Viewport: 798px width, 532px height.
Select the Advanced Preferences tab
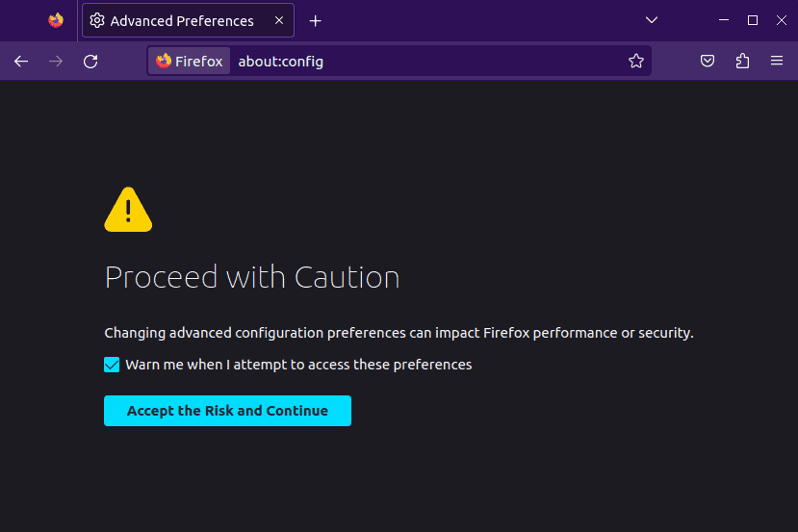(x=188, y=20)
